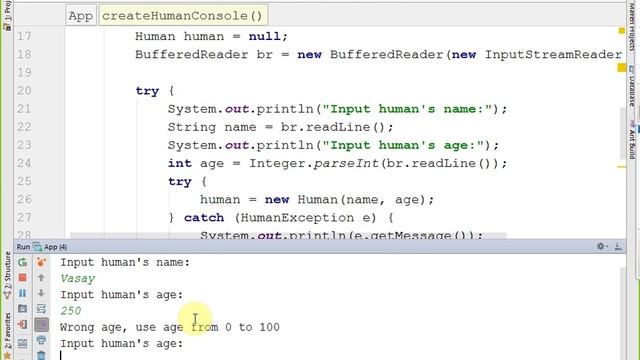Click the parseInt method call
The width and height of the screenshot is (640, 360).
tap(346, 163)
